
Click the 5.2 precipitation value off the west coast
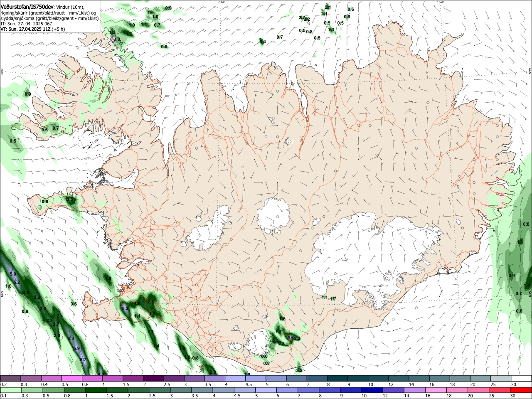point(17,282)
